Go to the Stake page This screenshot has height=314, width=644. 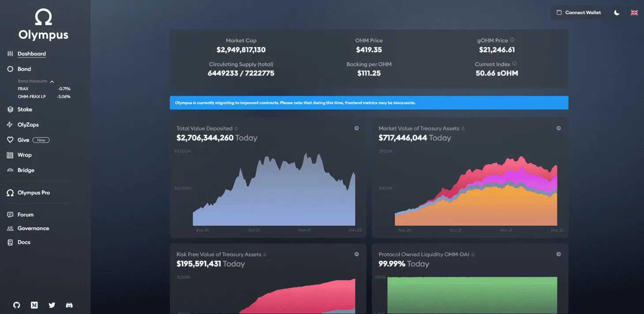pos(25,110)
